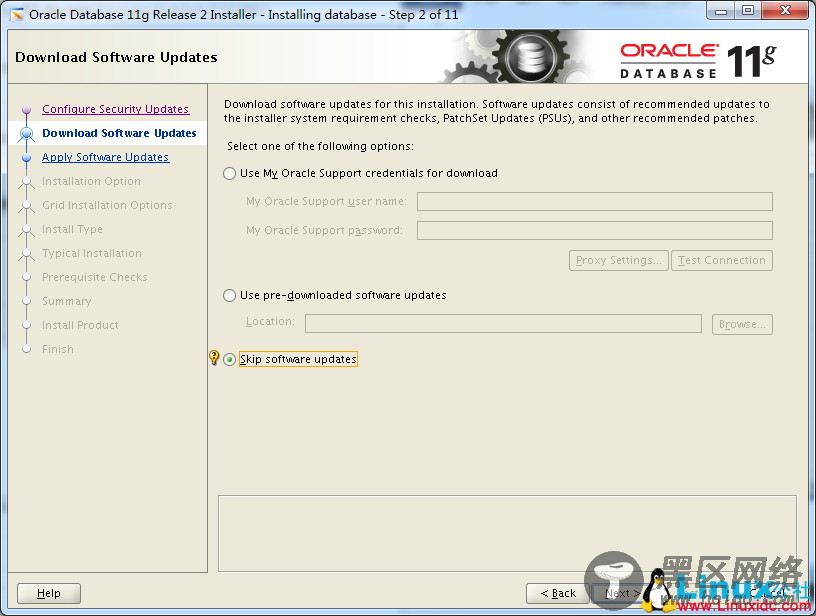The image size is (816, 616).
Task: Click the Finish step label
Action: [x=58, y=349]
